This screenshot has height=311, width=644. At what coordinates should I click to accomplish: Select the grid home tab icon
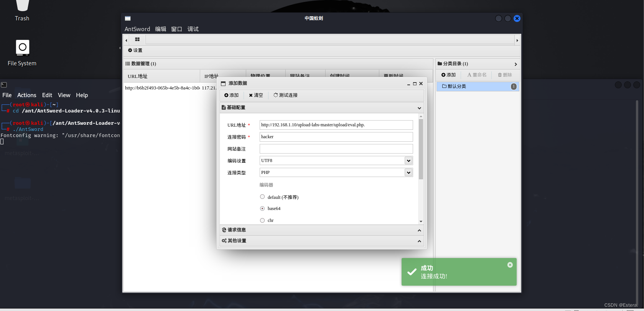[x=137, y=40]
